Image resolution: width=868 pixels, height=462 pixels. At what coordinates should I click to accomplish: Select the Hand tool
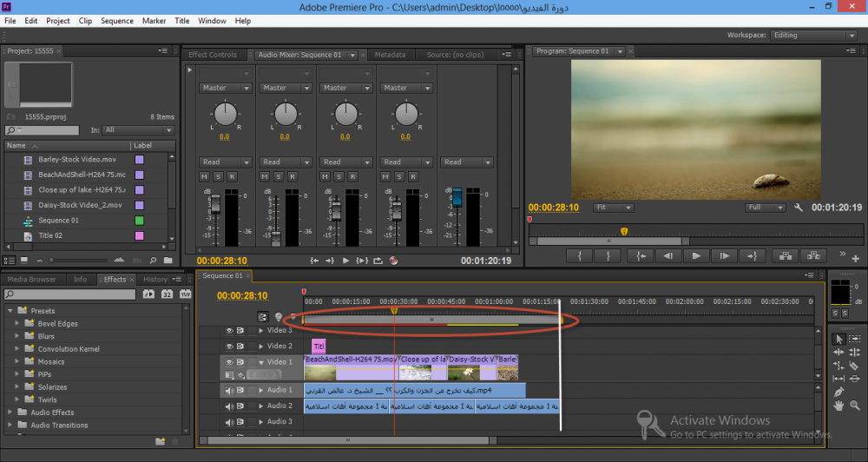[x=838, y=405]
